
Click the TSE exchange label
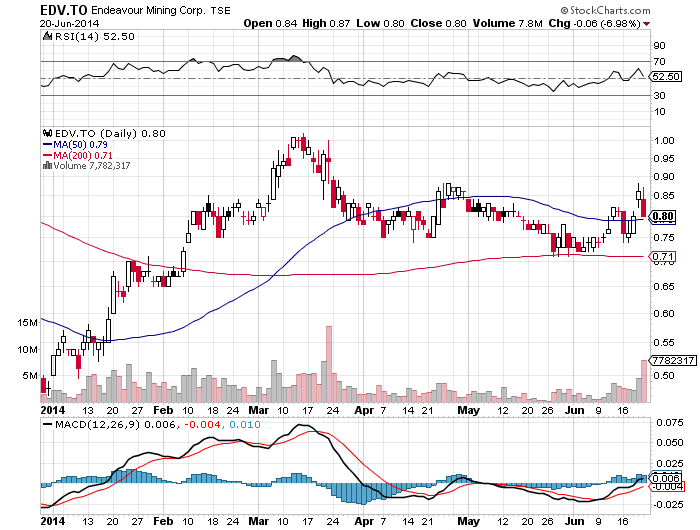point(221,10)
